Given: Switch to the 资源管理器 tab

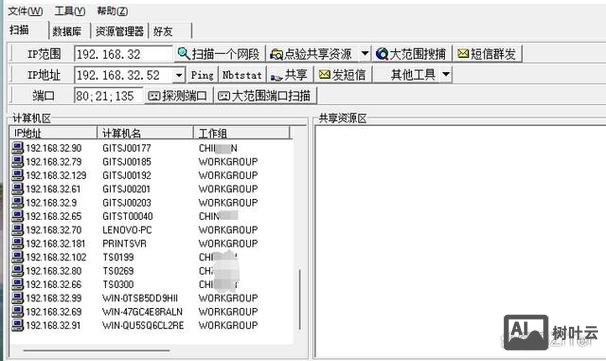Looking at the screenshot, I should click(x=119, y=31).
